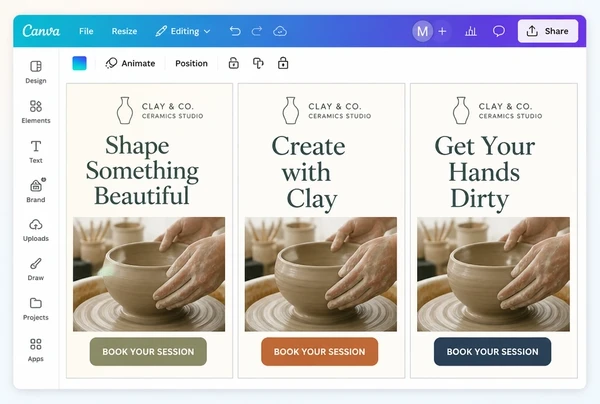
Task: Click the undo arrow
Action: (x=235, y=31)
